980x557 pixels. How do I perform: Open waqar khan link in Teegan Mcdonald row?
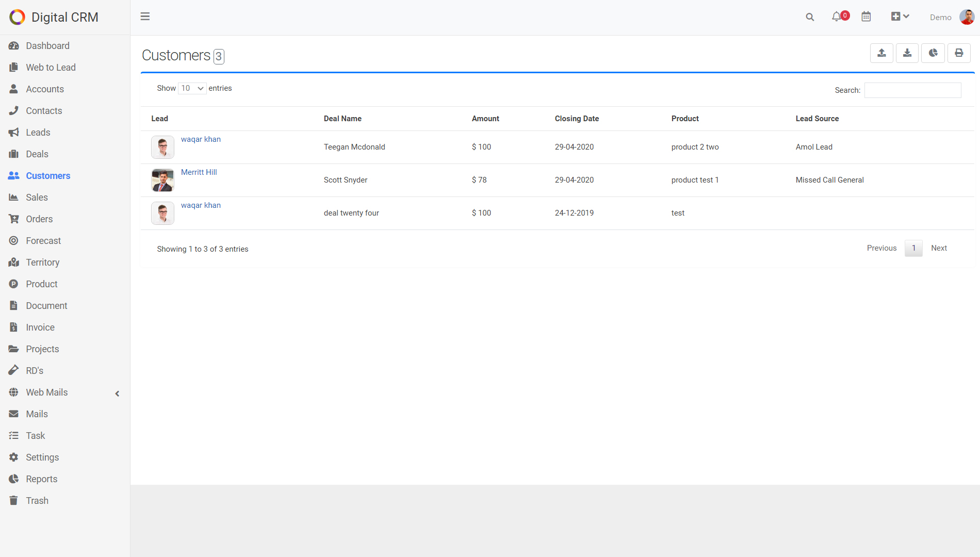point(201,139)
